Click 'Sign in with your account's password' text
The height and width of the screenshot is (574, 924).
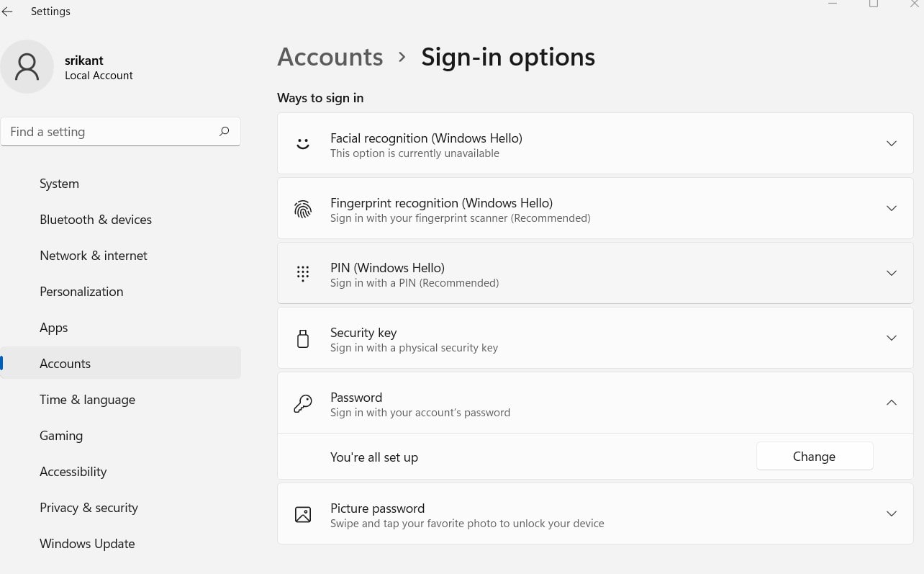pyautogui.click(x=420, y=413)
